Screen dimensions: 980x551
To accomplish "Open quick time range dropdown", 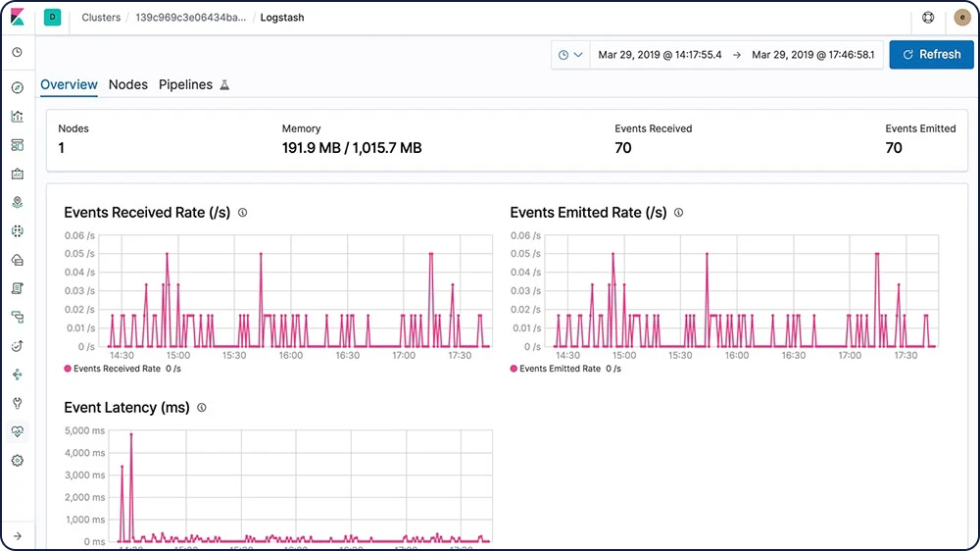I will [x=570, y=55].
